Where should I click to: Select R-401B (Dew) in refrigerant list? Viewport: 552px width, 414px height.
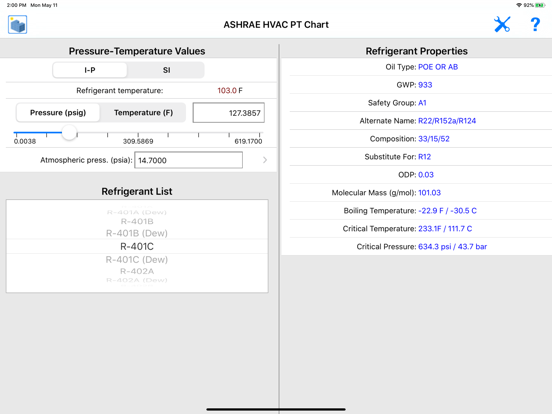[137, 233]
